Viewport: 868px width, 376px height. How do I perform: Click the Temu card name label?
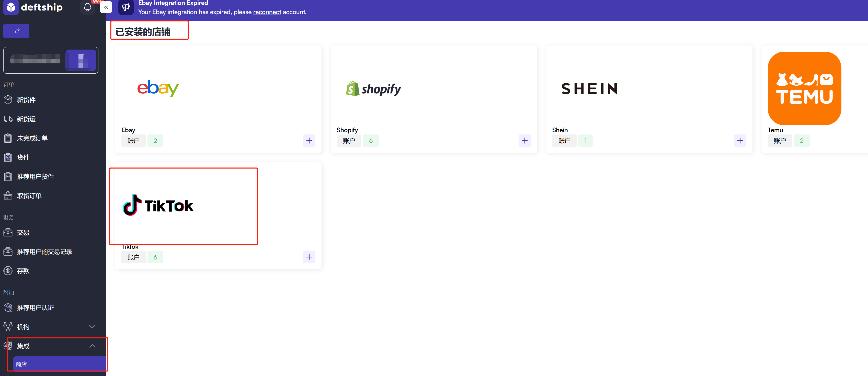point(775,130)
